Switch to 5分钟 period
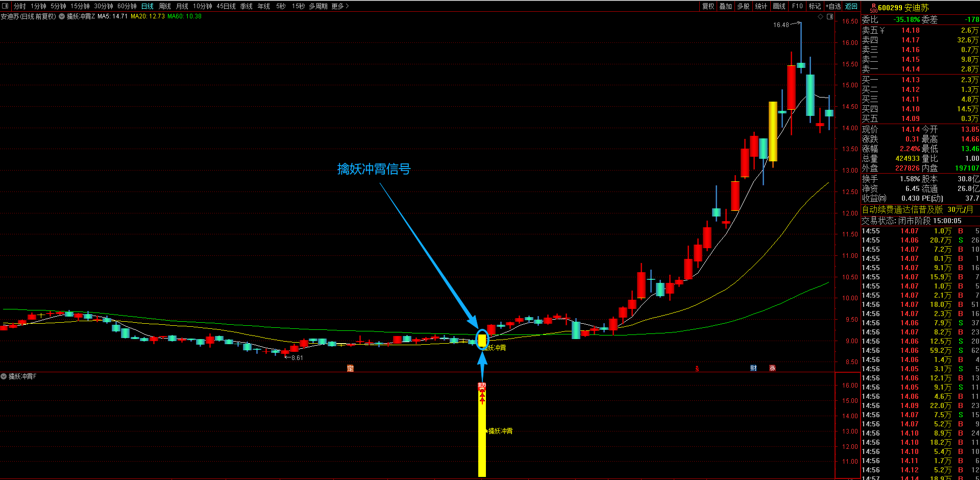Screen dimensions: 980x480 [58, 6]
